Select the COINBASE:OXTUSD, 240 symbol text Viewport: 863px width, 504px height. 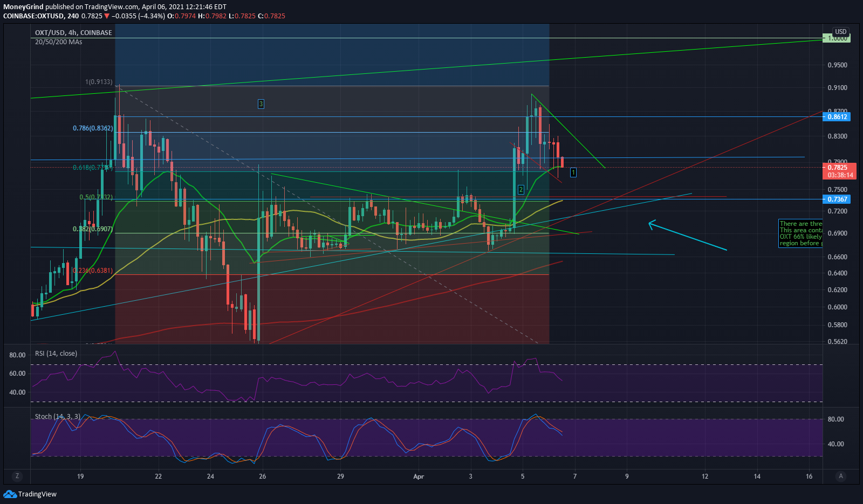point(41,16)
